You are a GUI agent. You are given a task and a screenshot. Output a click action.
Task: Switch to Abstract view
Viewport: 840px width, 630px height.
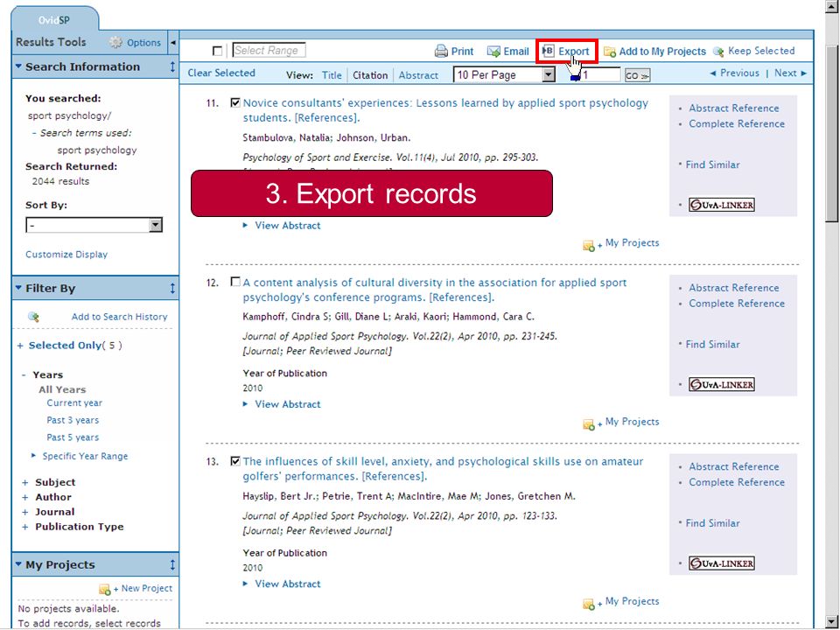418,75
